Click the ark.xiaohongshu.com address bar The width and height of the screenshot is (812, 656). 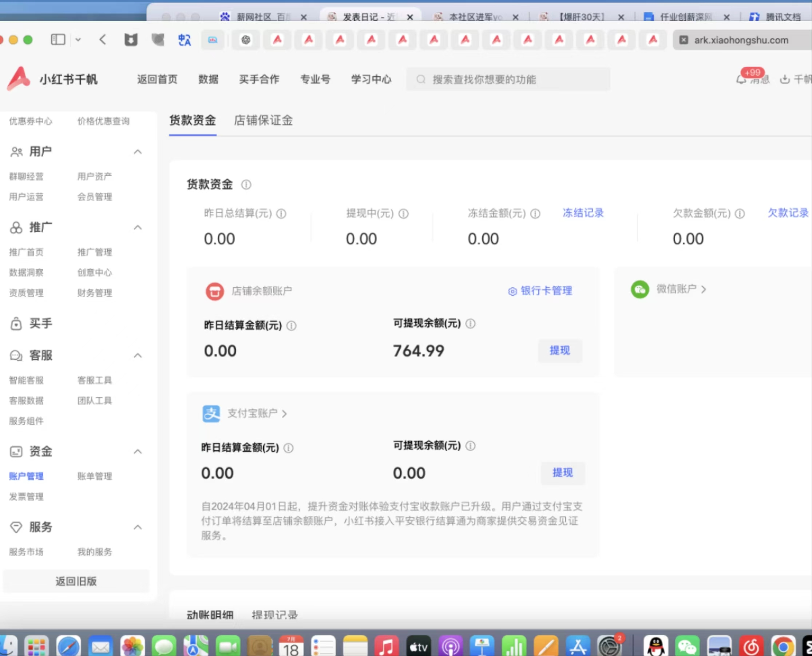(742, 40)
